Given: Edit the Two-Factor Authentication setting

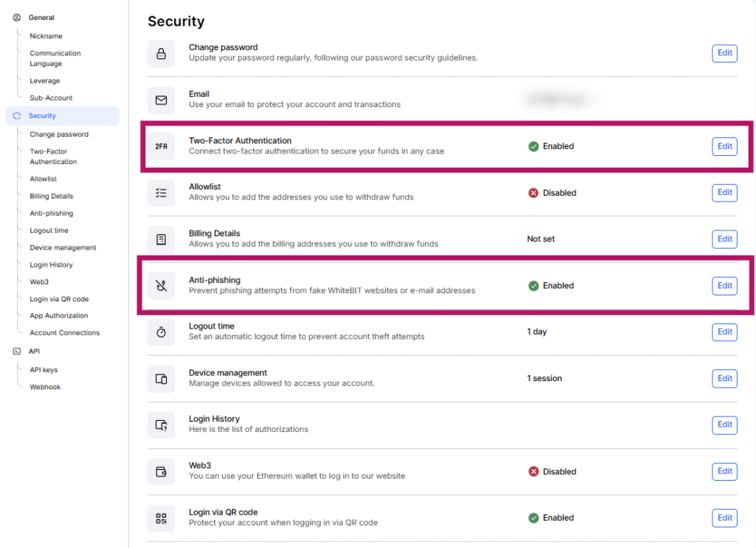Looking at the screenshot, I should (x=724, y=145).
